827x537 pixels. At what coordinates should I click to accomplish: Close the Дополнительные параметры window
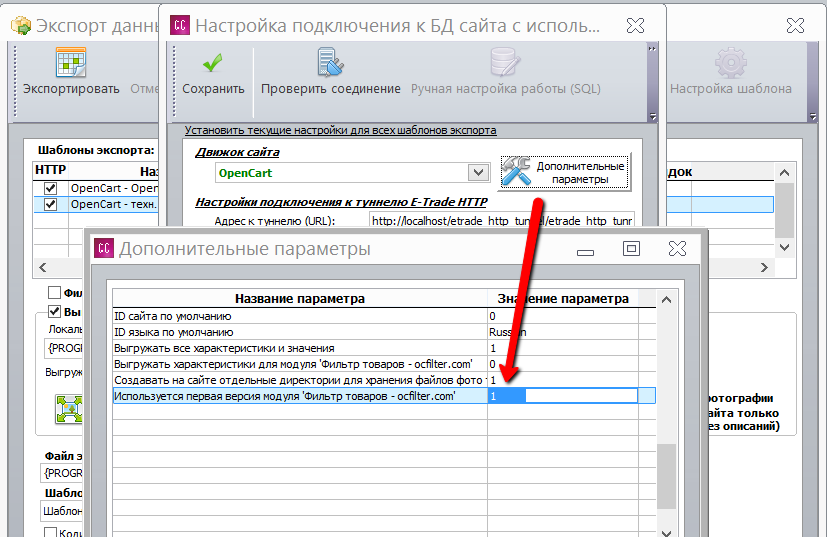[677, 248]
